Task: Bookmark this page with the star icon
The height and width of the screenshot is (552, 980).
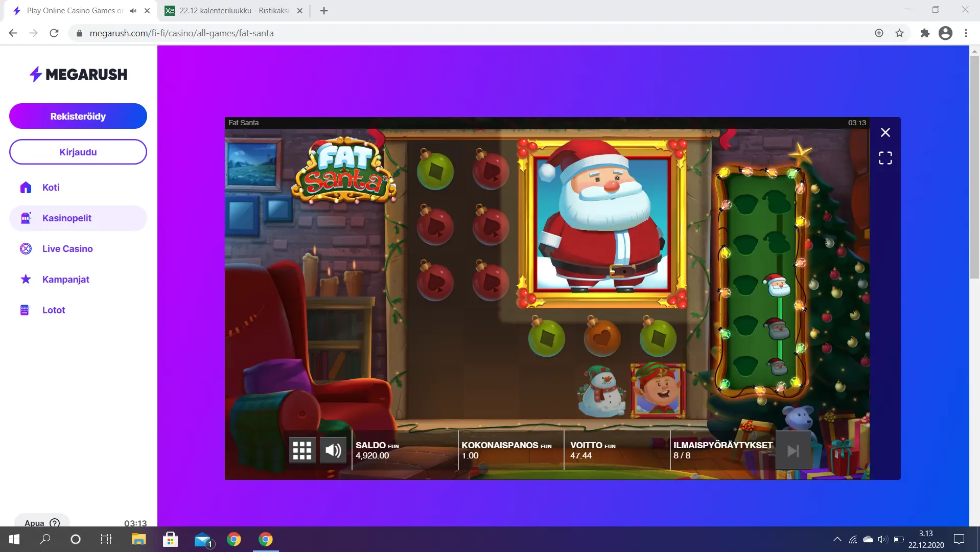Action: click(899, 33)
